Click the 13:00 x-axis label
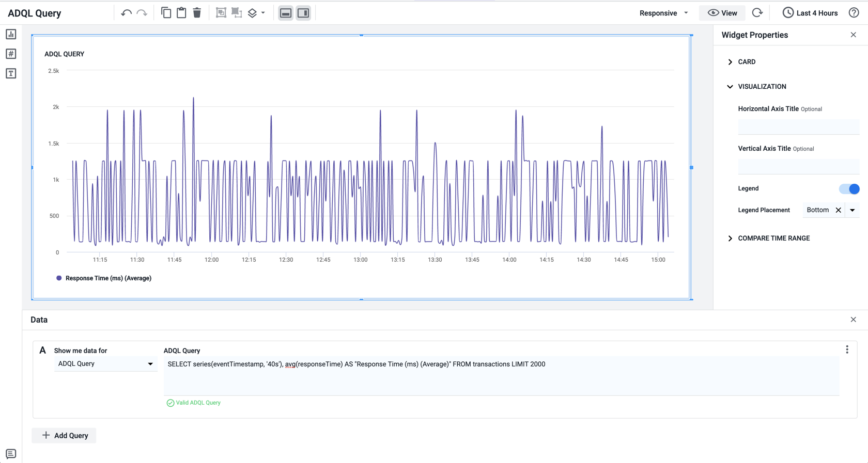Screen dimensions: 868x463 click(x=361, y=260)
